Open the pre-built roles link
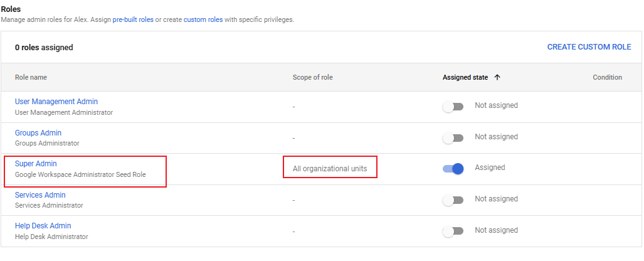The height and width of the screenshot is (261, 644). click(x=133, y=19)
